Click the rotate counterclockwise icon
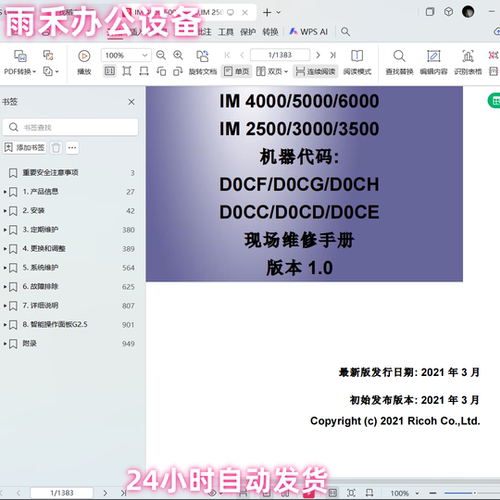 point(161,71)
